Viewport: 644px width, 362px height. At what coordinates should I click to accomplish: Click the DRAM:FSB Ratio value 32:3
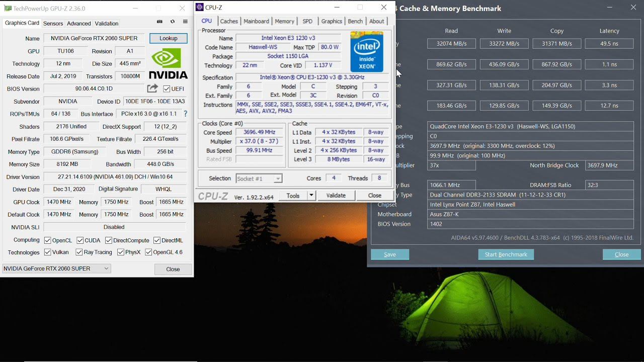(609, 185)
